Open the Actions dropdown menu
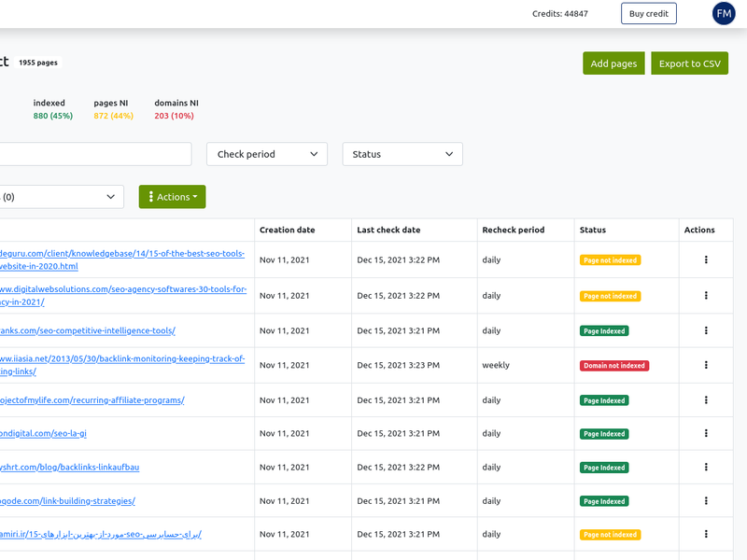The image size is (747, 560). (x=172, y=196)
